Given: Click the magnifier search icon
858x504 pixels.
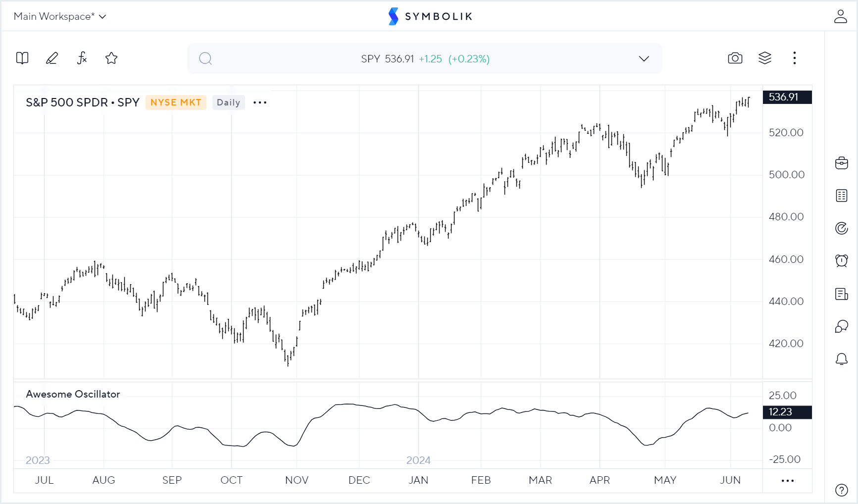Looking at the screenshot, I should (x=205, y=59).
